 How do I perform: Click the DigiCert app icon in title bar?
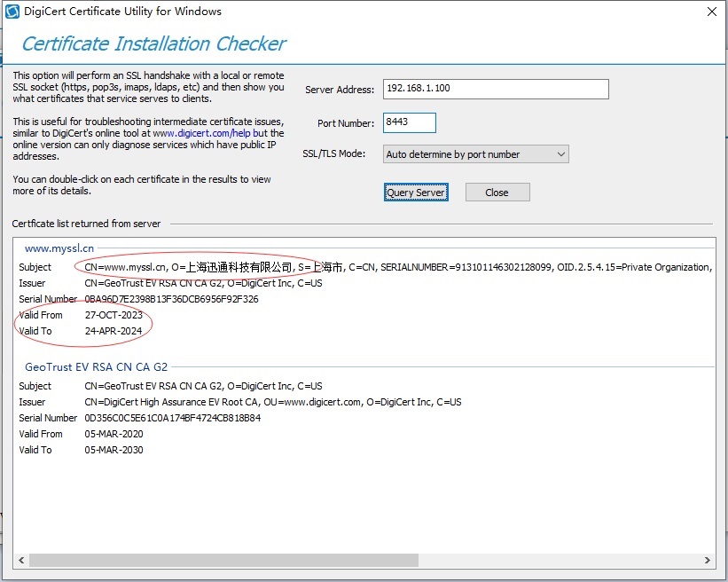click(x=12, y=12)
